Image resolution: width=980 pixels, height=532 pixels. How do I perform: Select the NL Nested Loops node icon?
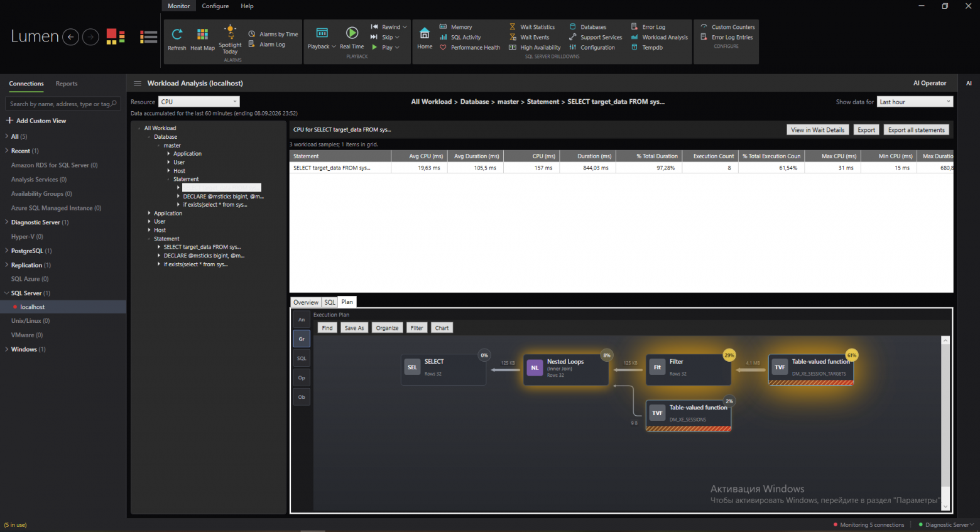coord(535,367)
